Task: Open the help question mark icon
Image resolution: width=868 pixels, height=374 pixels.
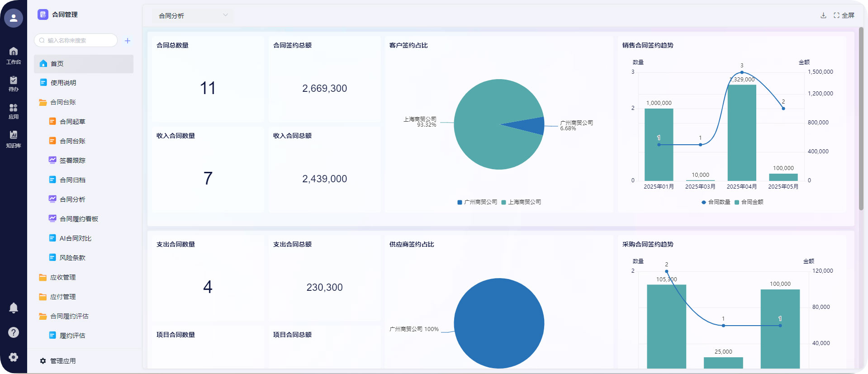Action: pyautogui.click(x=14, y=332)
